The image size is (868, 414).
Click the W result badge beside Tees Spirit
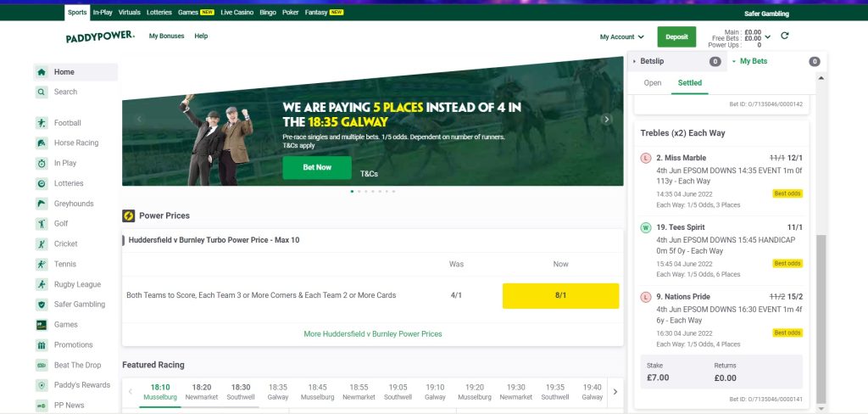coord(645,227)
